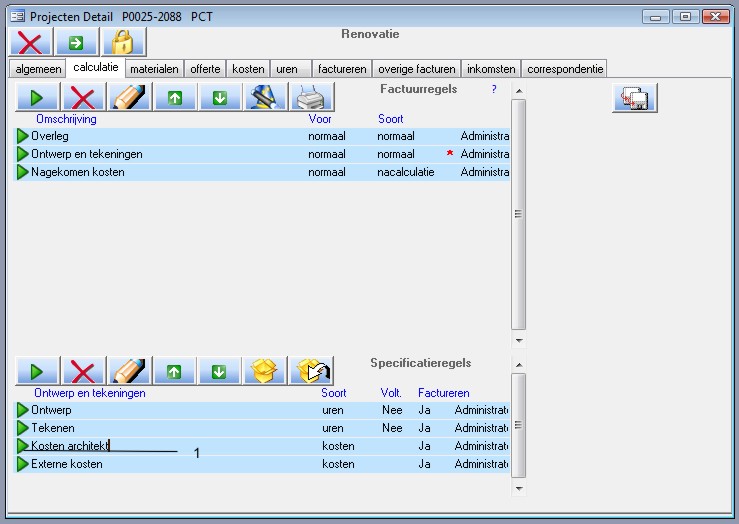This screenshot has height=524, width=739.
Task: Go to the correspondentie tab
Action: coord(565,69)
